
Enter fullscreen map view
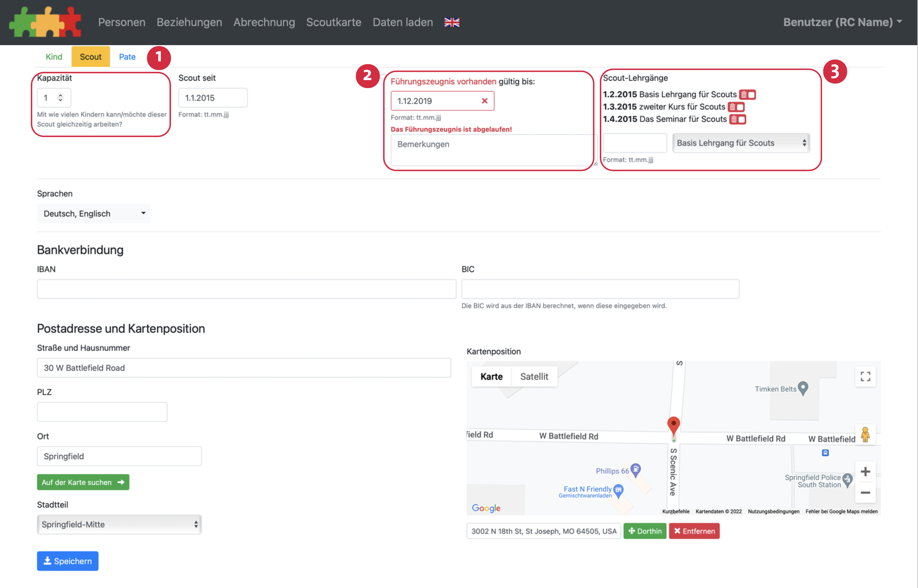point(865,376)
